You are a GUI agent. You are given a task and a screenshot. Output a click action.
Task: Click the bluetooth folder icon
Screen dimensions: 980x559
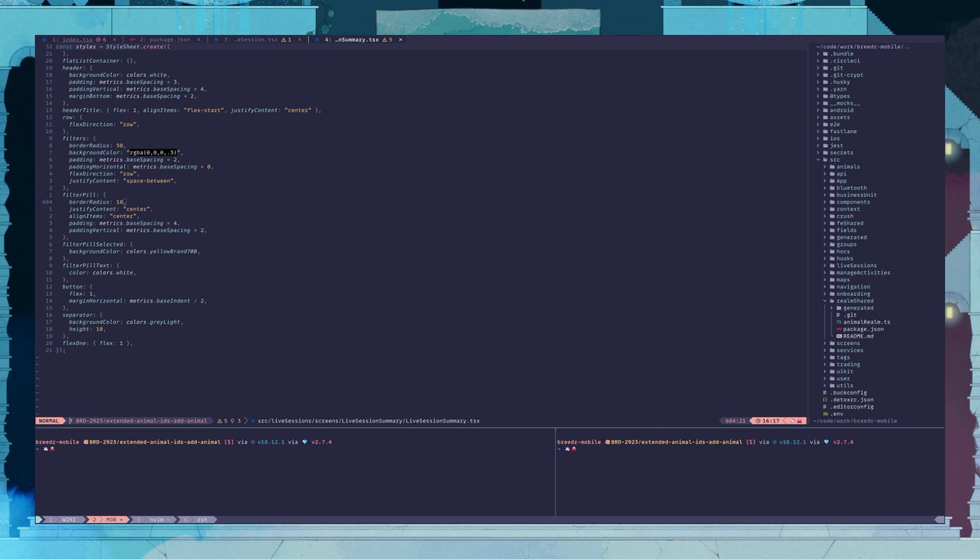(x=831, y=188)
